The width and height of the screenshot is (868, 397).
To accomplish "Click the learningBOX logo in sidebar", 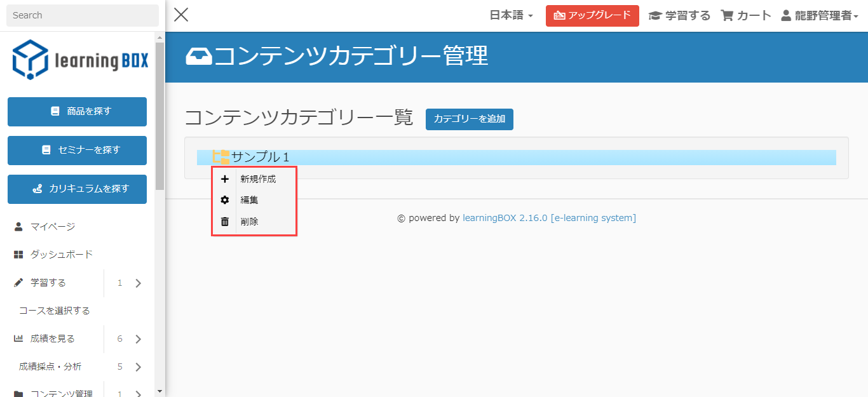I will (x=80, y=60).
